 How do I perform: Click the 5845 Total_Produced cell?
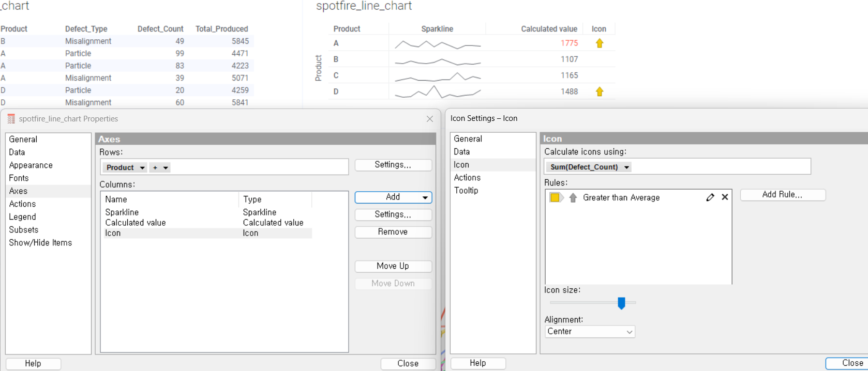(x=240, y=41)
